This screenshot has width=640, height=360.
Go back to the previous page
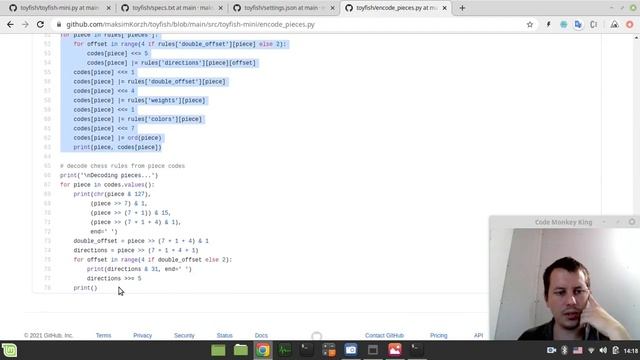10,24
